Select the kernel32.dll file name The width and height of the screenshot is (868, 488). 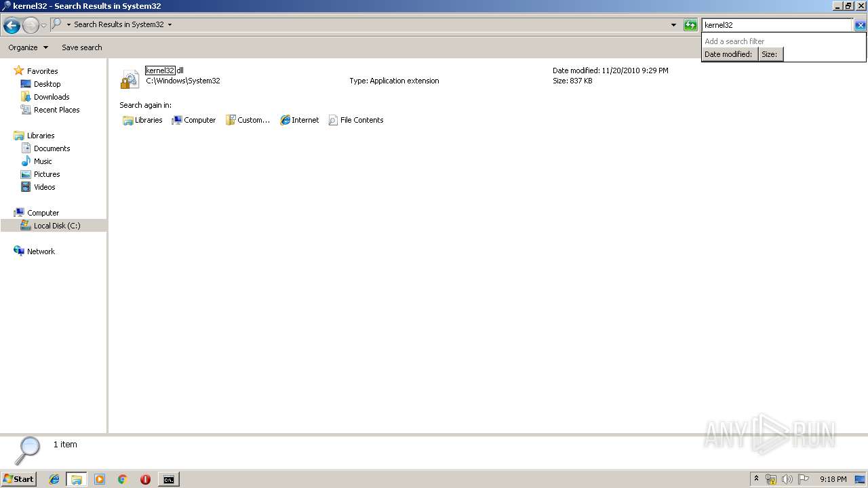tap(165, 70)
